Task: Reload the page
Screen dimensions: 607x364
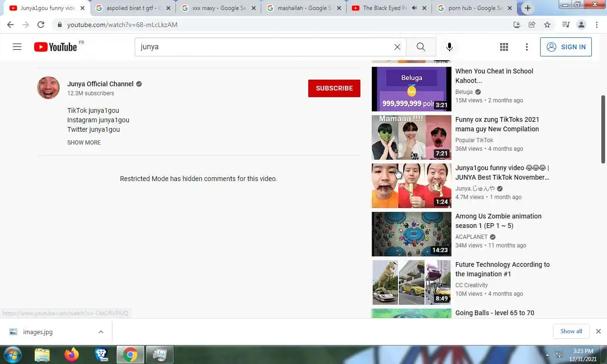Action: click(x=41, y=25)
